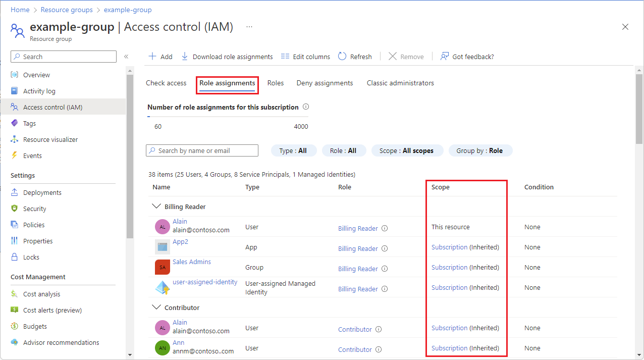Open the Scope: All scopes filter

click(407, 150)
